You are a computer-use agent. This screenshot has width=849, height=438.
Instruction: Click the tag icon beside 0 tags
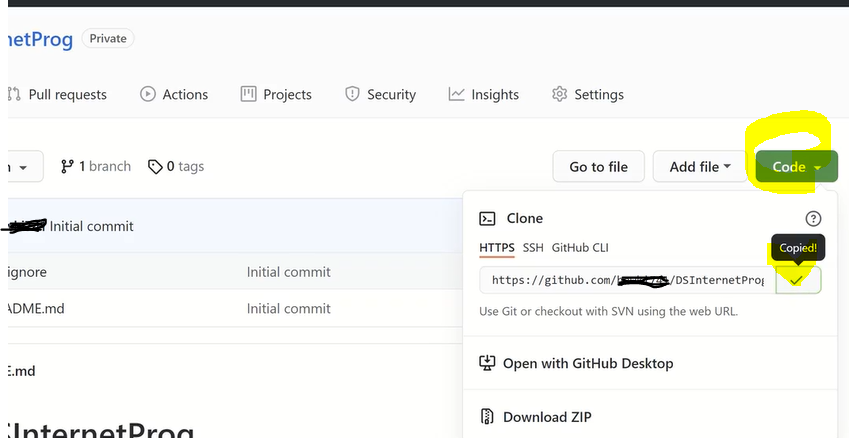[155, 167]
